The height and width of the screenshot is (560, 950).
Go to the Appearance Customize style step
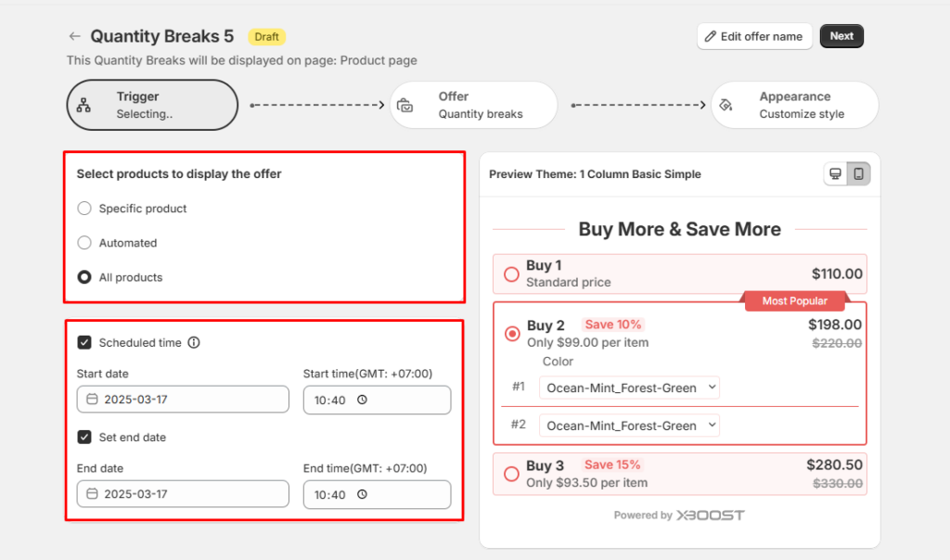[794, 105]
